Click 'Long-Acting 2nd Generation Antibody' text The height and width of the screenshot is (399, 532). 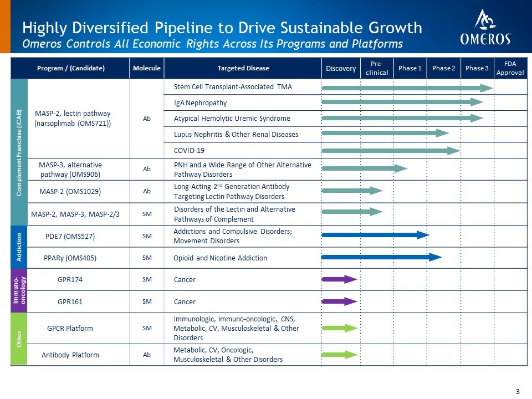232,191
